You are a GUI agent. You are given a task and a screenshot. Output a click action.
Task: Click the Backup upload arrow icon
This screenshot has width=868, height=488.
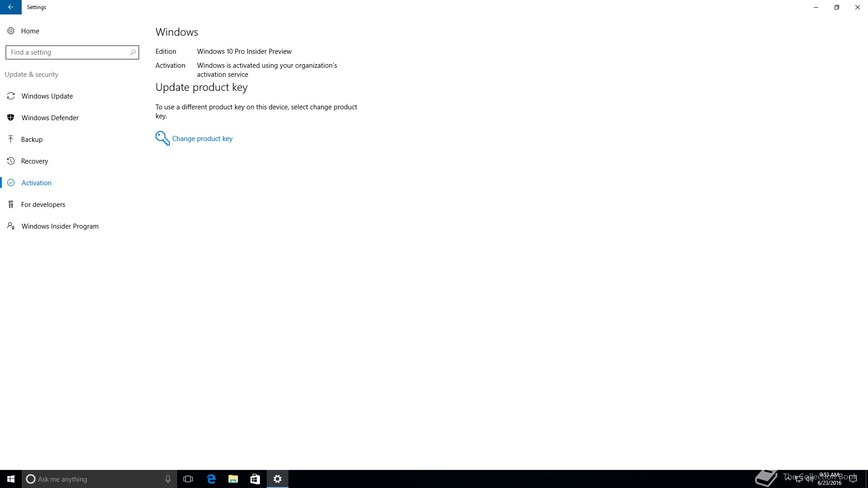11,139
